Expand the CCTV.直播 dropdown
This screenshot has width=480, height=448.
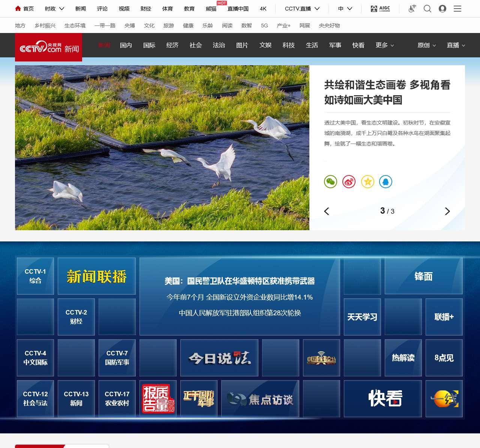point(302,9)
